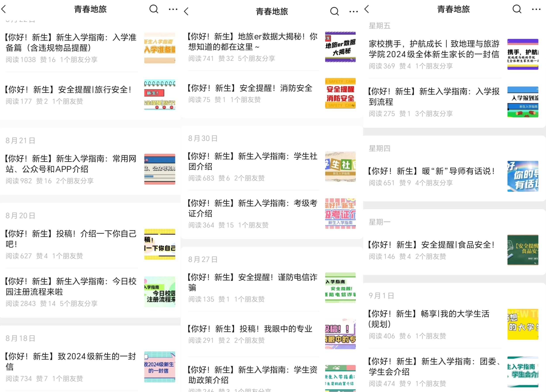The width and height of the screenshot is (546, 392).
Task: Click the 消防安全 article thumbnail
Action: pos(340,93)
